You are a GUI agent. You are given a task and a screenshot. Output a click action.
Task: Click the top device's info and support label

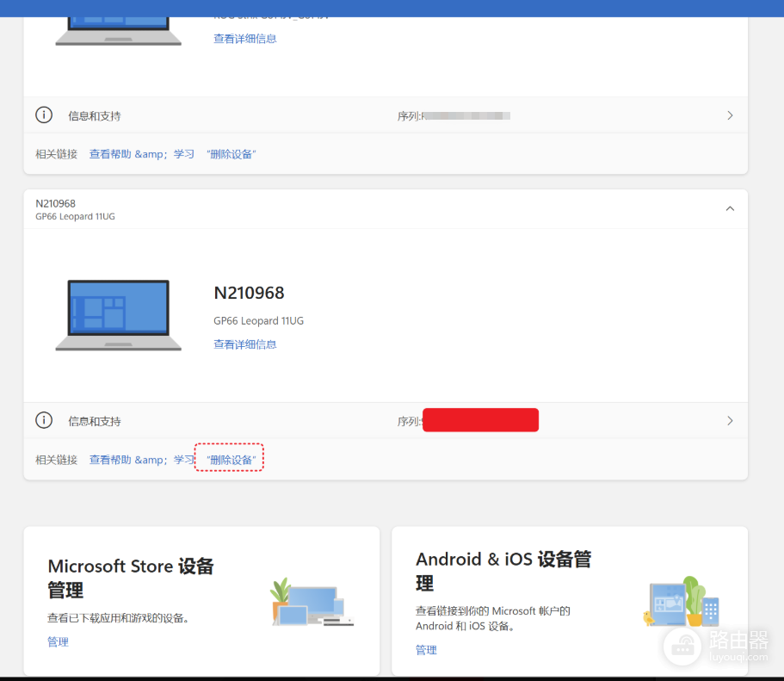pos(95,116)
